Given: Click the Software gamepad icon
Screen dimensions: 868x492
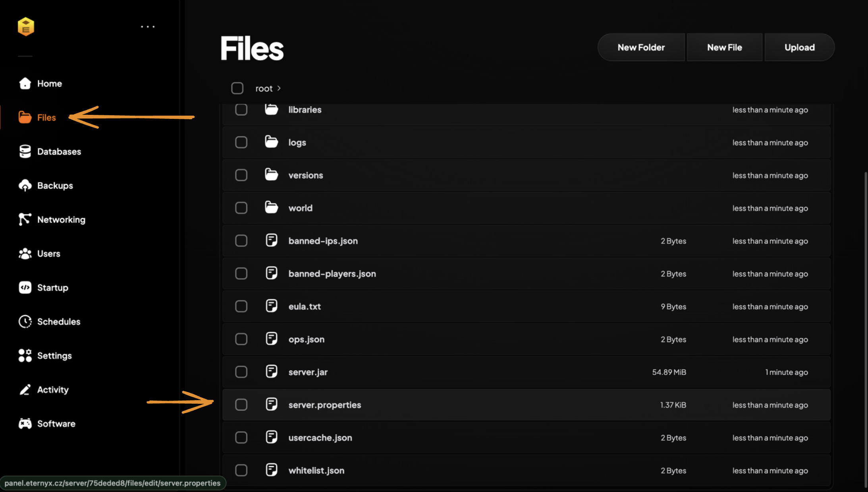Looking at the screenshot, I should tap(25, 424).
